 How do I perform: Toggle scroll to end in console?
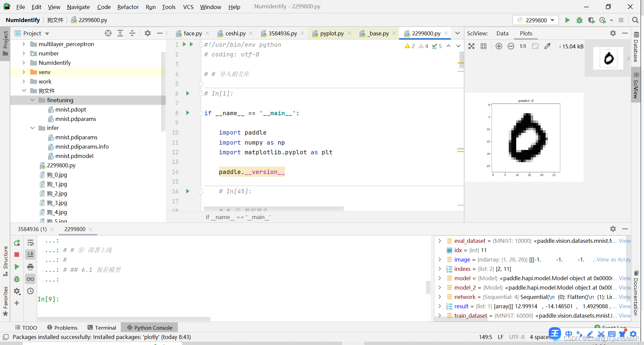pyautogui.click(x=30, y=254)
